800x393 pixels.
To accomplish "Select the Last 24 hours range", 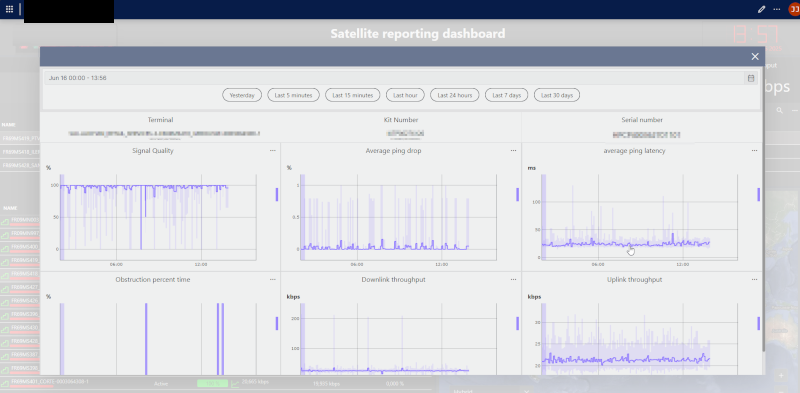I will click(x=455, y=95).
